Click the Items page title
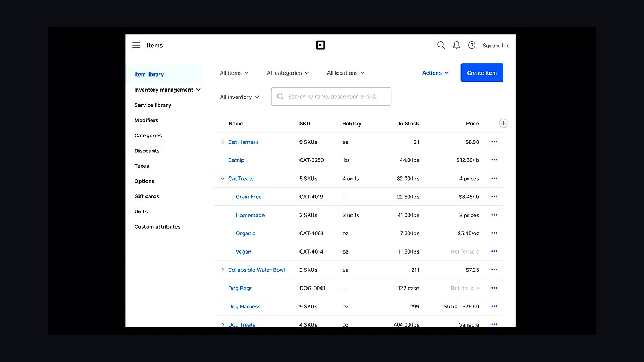This screenshot has width=644, height=362. (x=155, y=46)
